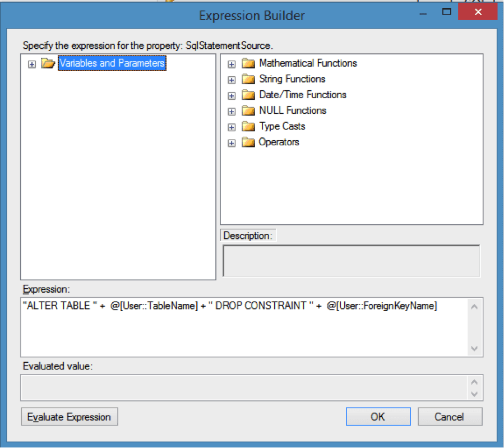This screenshot has height=448, width=504.
Task: Click the Mathematical Functions folder icon
Action: (248, 63)
